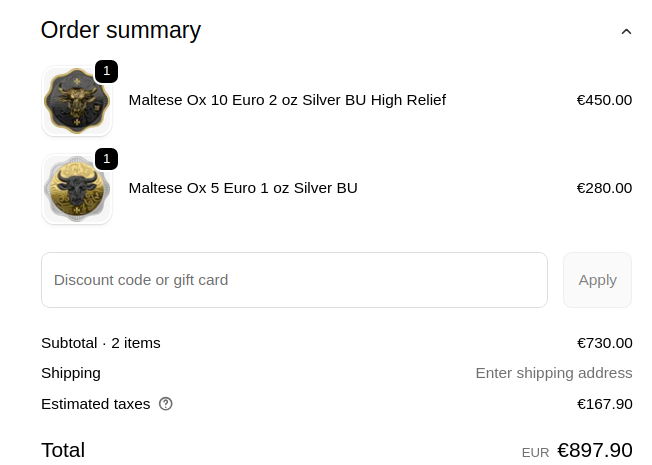Click the Estimated taxes label
The height and width of the screenshot is (465, 652).
(x=96, y=404)
